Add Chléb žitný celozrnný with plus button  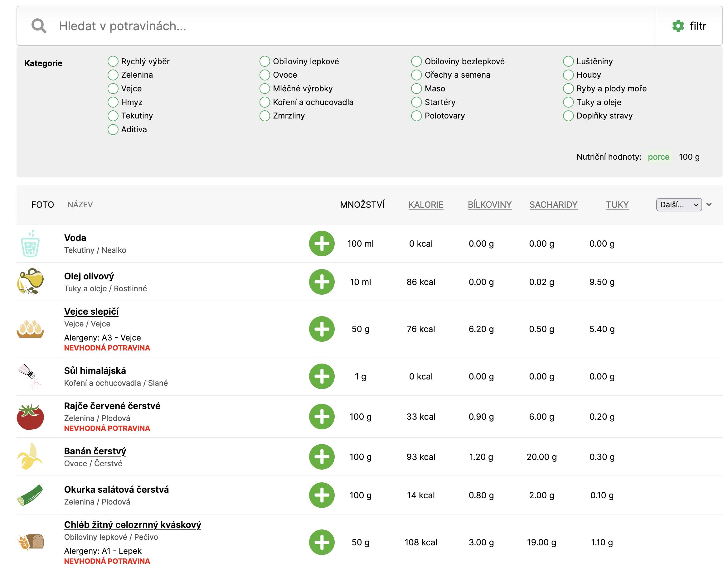tap(322, 542)
